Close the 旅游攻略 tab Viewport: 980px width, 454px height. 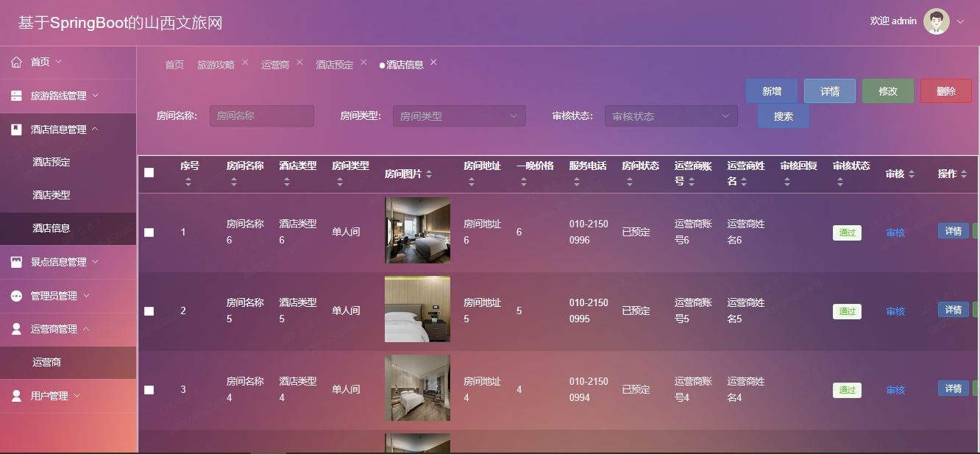[x=245, y=63]
